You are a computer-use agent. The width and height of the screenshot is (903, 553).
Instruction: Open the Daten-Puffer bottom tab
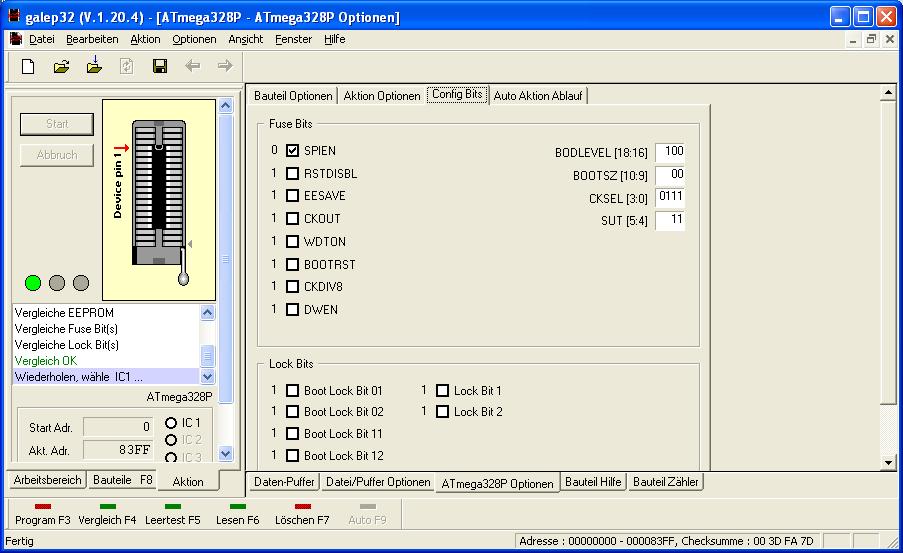click(x=284, y=482)
